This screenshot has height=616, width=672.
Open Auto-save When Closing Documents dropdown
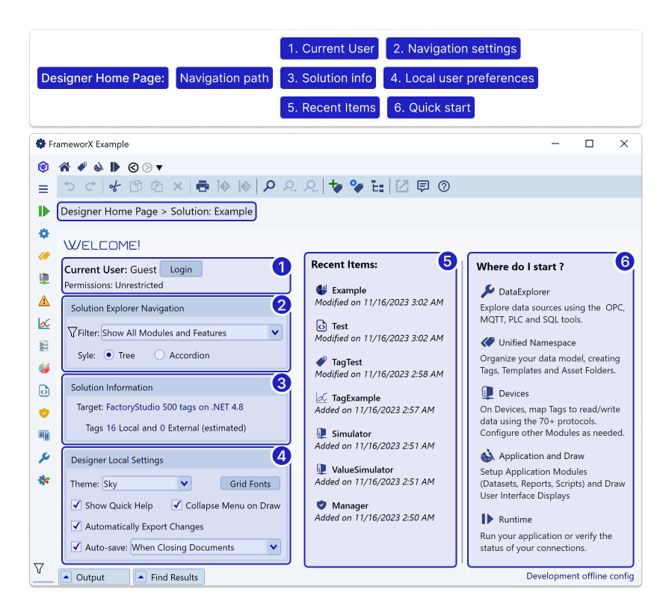click(x=274, y=547)
